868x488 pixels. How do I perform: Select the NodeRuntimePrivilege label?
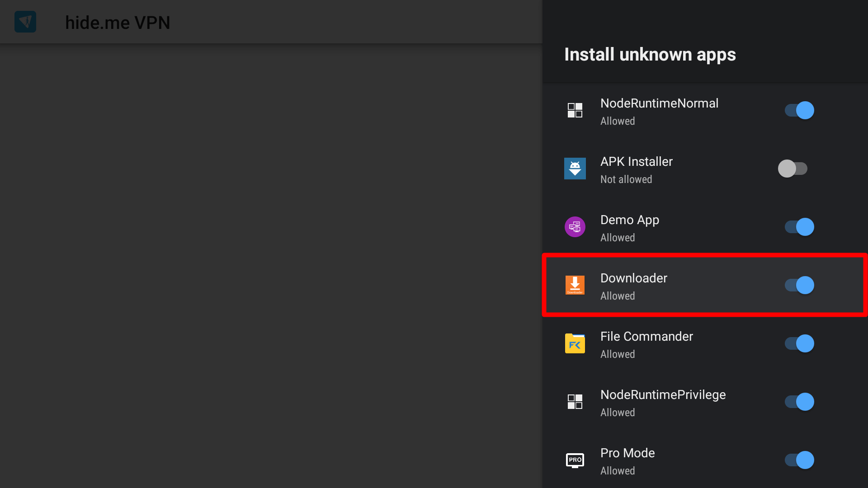663,395
